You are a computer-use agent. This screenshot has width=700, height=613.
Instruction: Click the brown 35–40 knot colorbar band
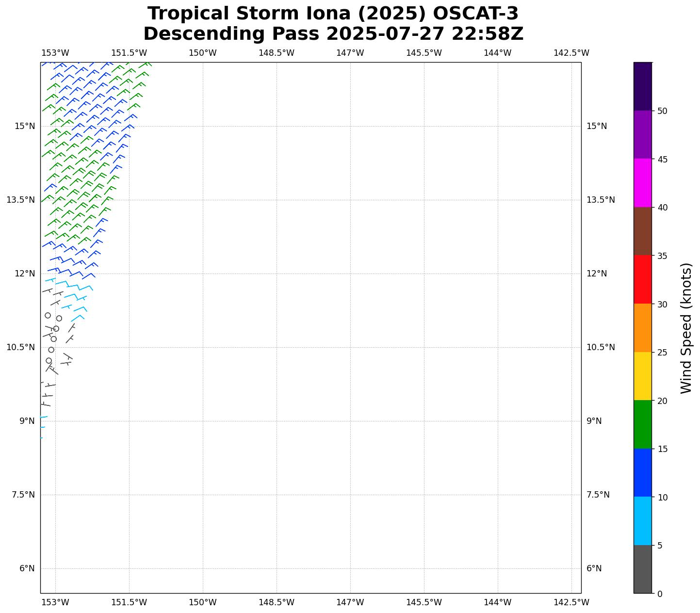click(x=642, y=231)
